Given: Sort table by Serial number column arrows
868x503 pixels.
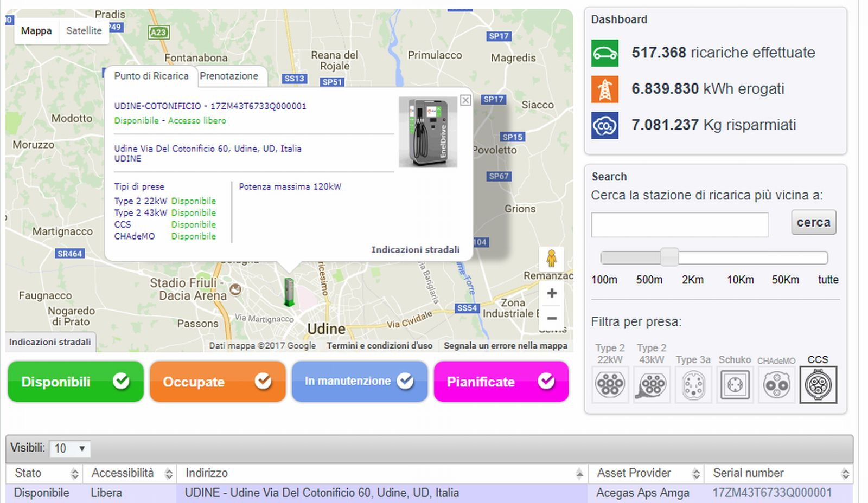Looking at the screenshot, I should click(x=845, y=474).
